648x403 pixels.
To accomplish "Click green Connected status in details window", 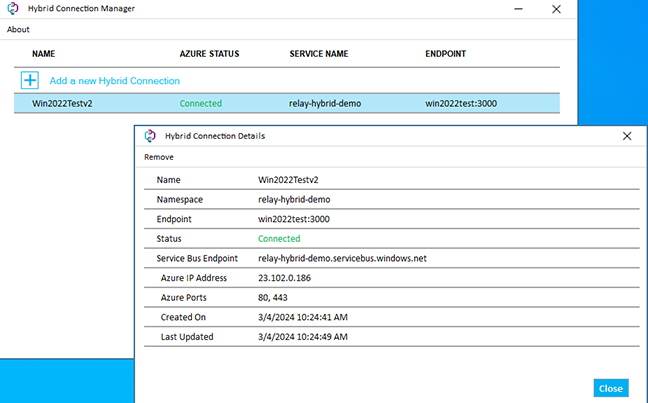I will coord(279,238).
